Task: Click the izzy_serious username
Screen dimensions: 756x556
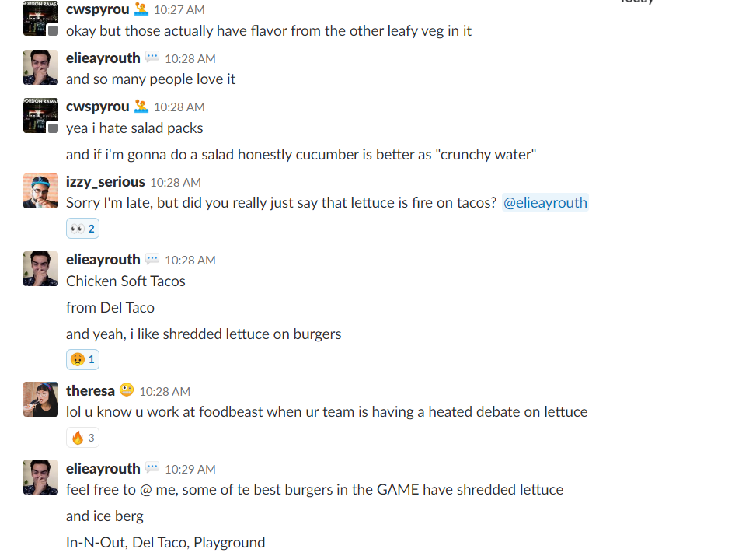Action: click(x=105, y=181)
